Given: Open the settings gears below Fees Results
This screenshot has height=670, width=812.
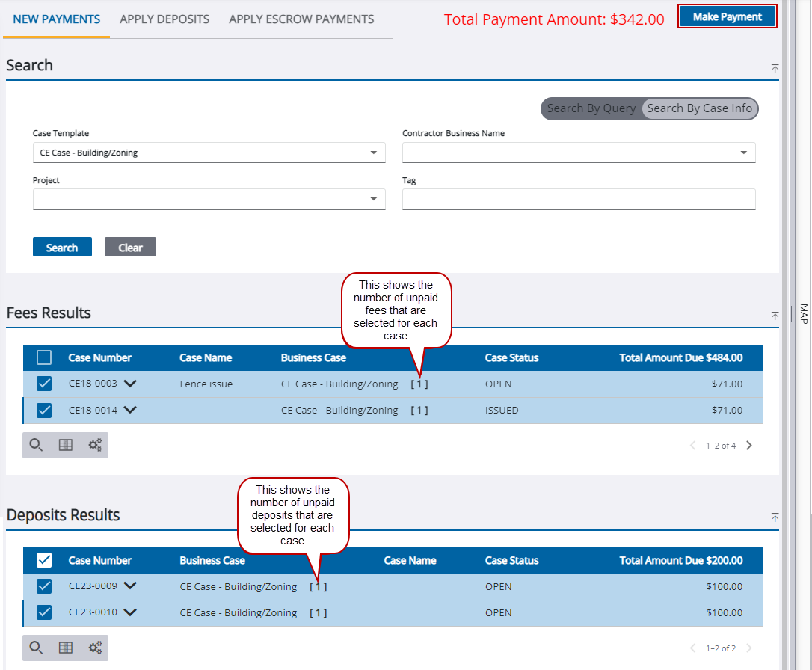Looking at the screenshot, I should (x=94, y=444).
